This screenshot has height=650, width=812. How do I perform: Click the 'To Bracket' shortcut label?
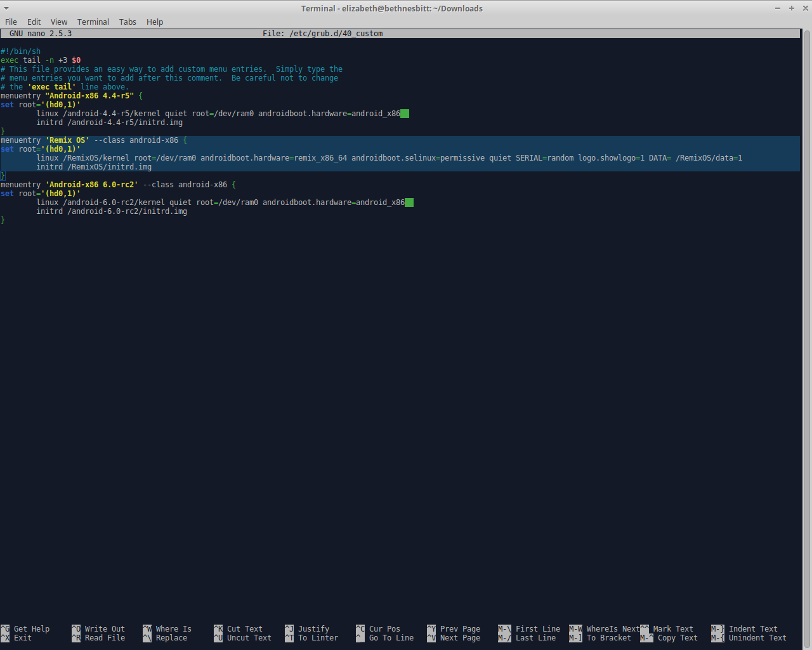(x=609, y=638)
